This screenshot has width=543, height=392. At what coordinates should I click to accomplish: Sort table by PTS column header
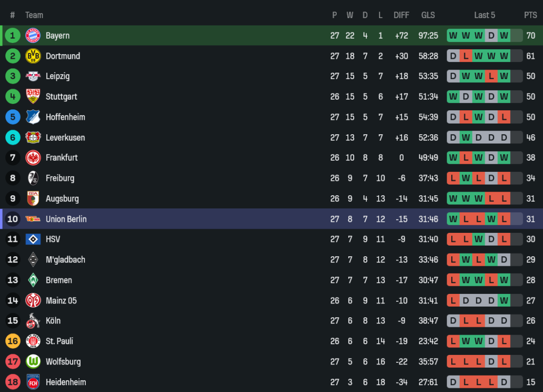[530, 15]
